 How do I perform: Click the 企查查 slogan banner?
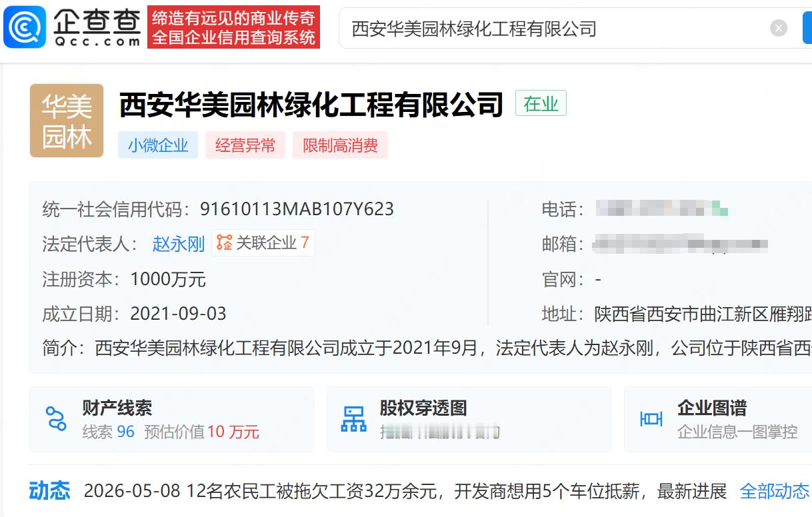(x=233, y=27)
